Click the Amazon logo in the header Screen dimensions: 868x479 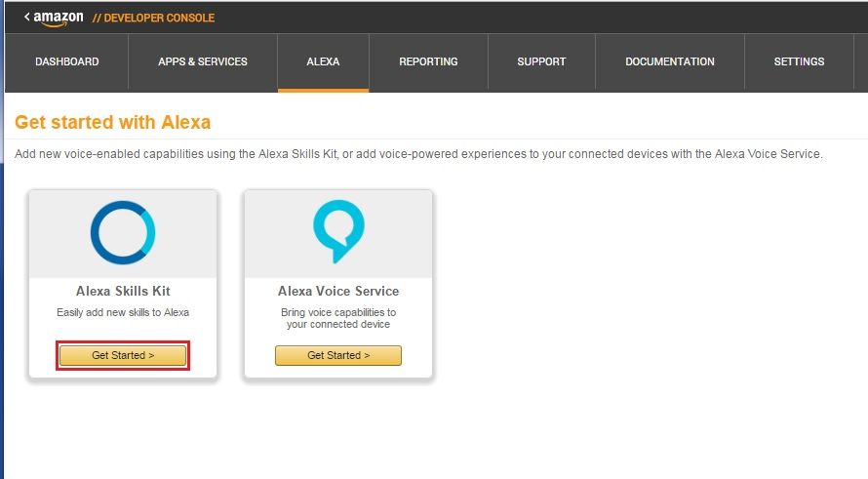coord(59,18)
